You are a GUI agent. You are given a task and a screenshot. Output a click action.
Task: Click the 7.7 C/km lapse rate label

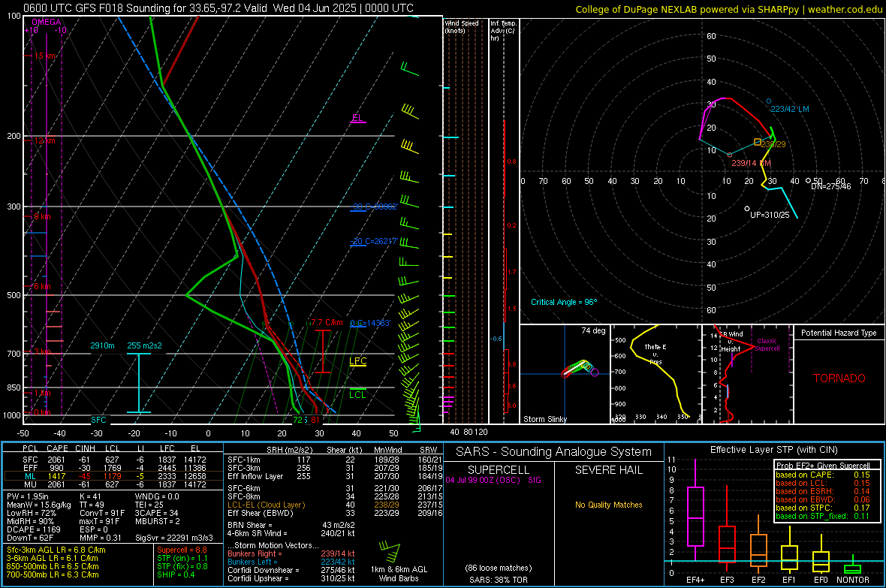coord(327,323)
